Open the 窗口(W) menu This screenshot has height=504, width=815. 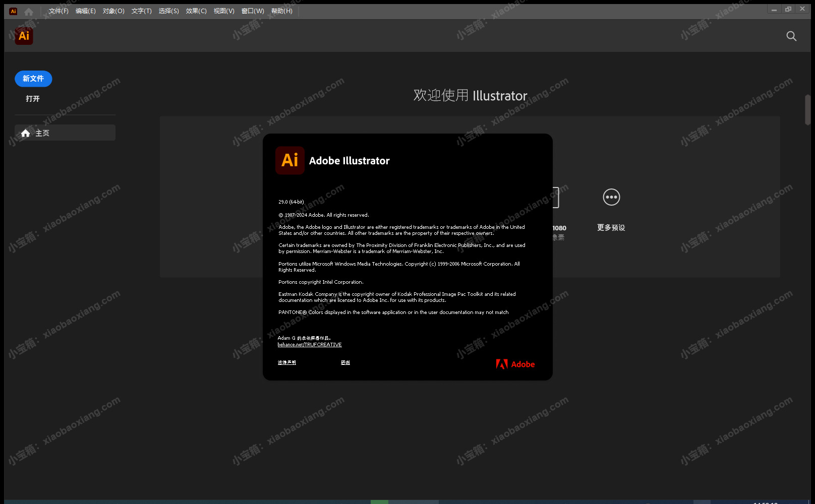click(x=252, y=11)
